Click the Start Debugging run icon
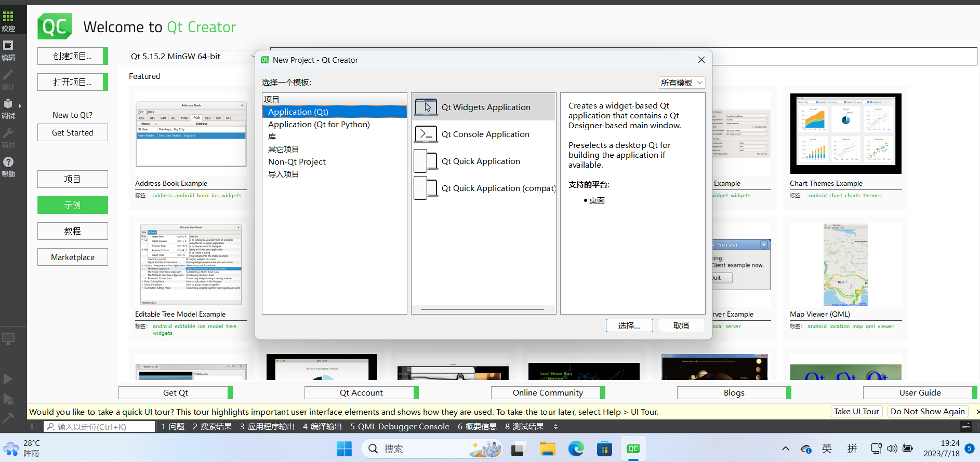The width and height of the screenshot is (980, 462). click(8, 399)
